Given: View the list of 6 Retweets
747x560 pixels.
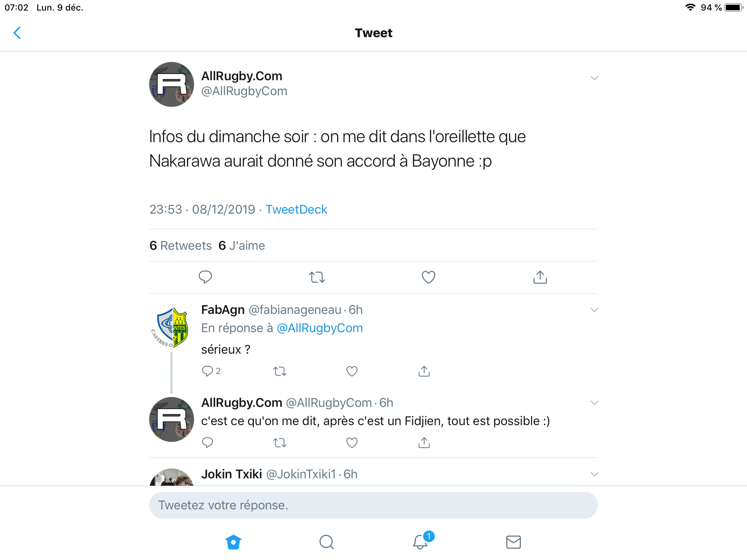Looking at the screenshot, I should pos(181,246).
